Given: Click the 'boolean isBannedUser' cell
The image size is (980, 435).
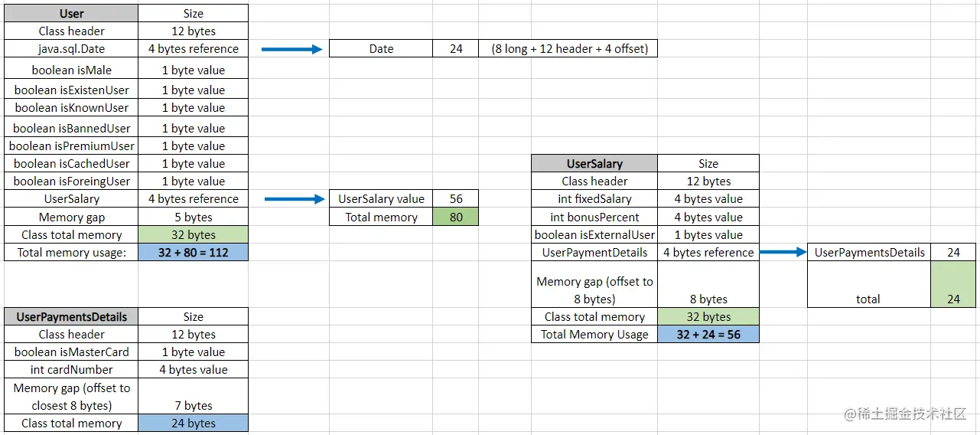Looking at the screenshot, I should click(x=71, y=128).
